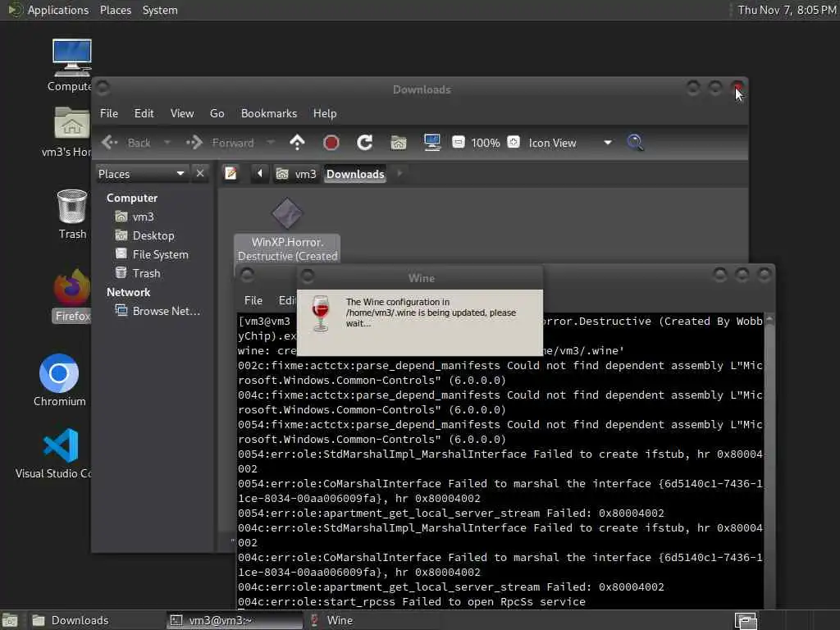
Task: Search files with magnifier icon
Action: click(635, 143)
